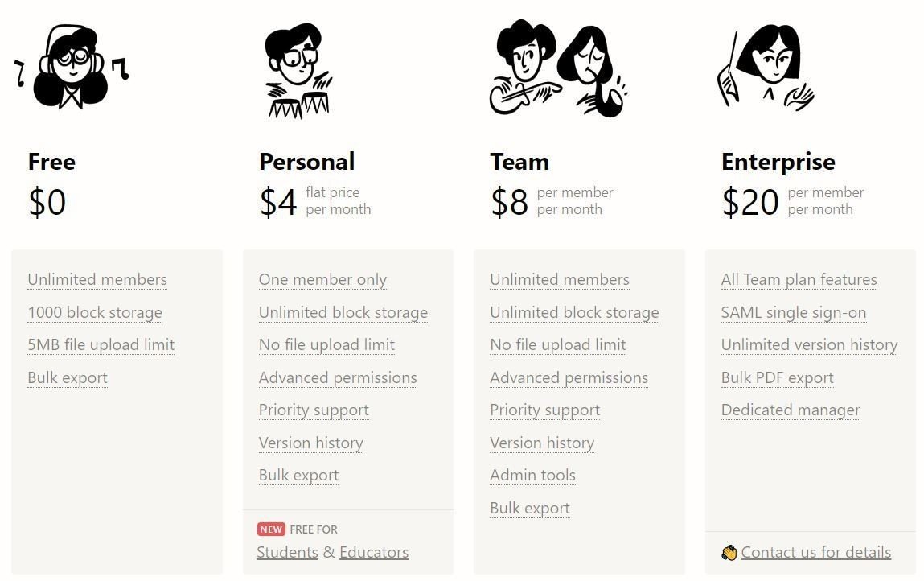Click the Enterprise plan heading

pyautogui.click(x=778, y=162)
